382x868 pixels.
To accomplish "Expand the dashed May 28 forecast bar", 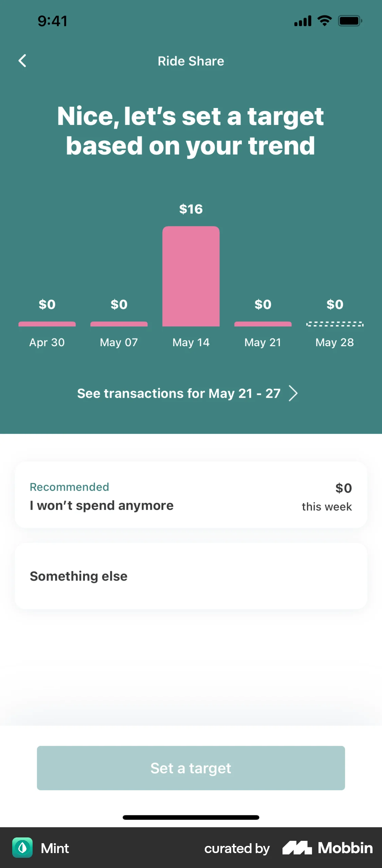I will pos(335,323).
